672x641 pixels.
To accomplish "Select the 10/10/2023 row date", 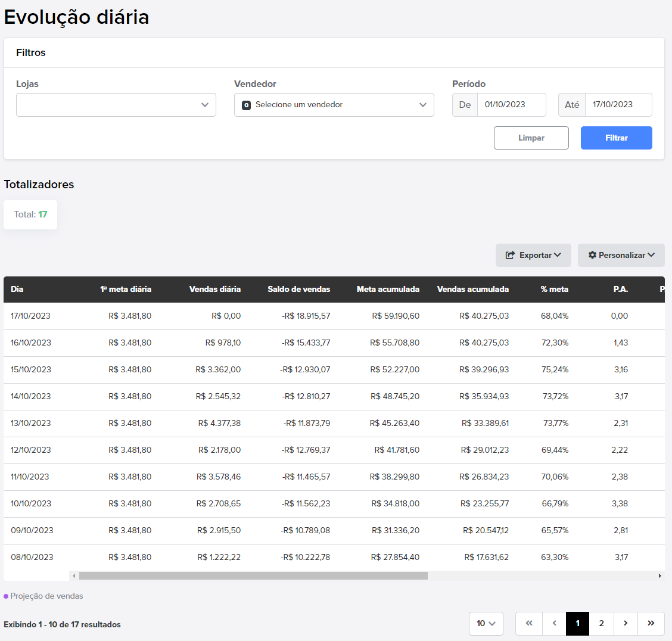I will coord(31,503).
